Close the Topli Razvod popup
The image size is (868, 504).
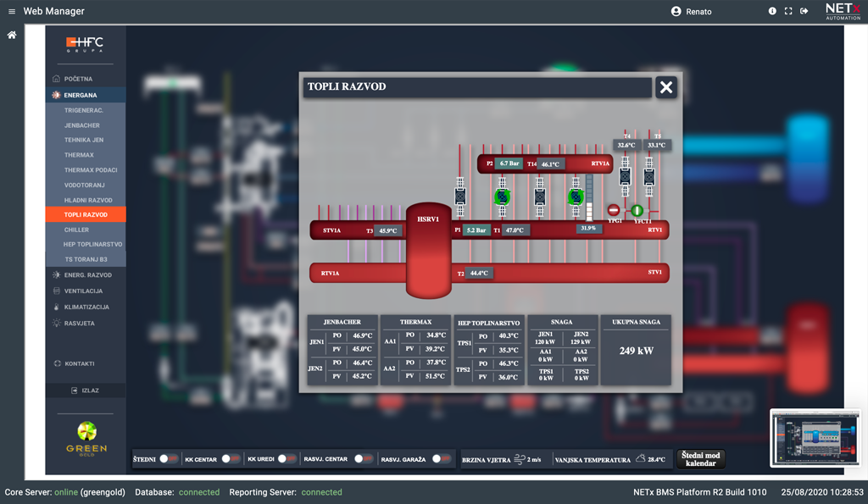[x=666, y=87]
